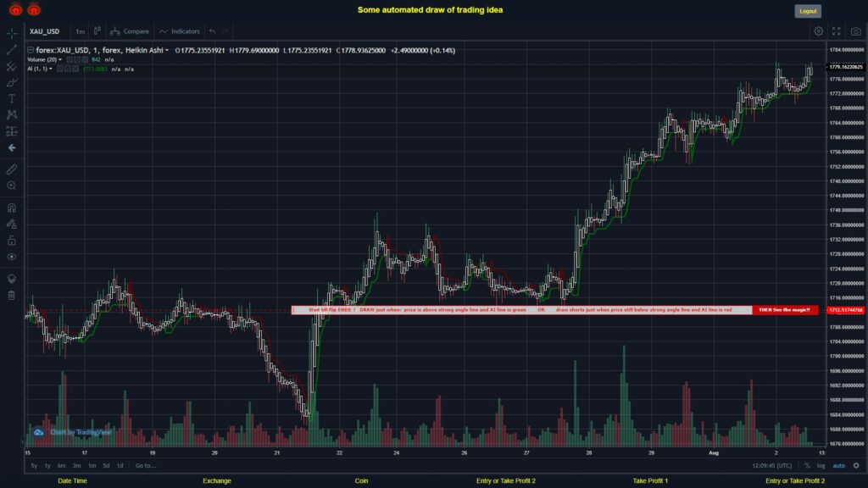Open chart settings gear at top right
Screen dimensions: 868x488
818,31
